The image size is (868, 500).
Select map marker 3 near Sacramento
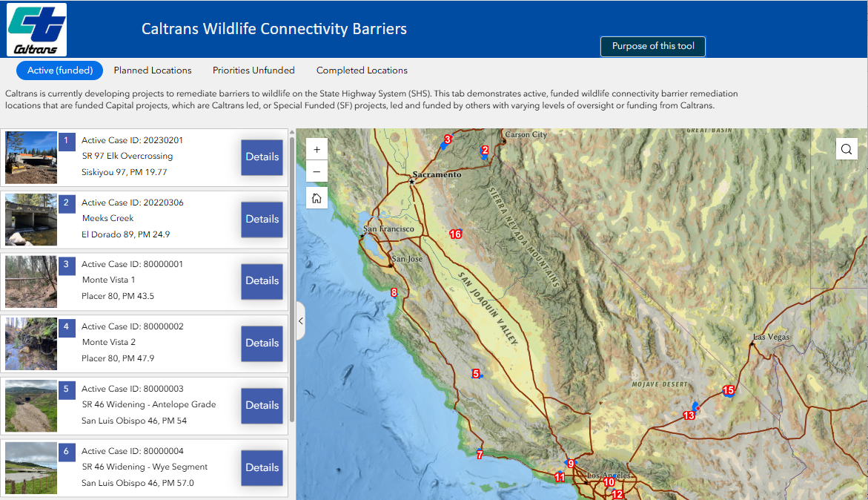pyautogui.click(x=447, y=139)
